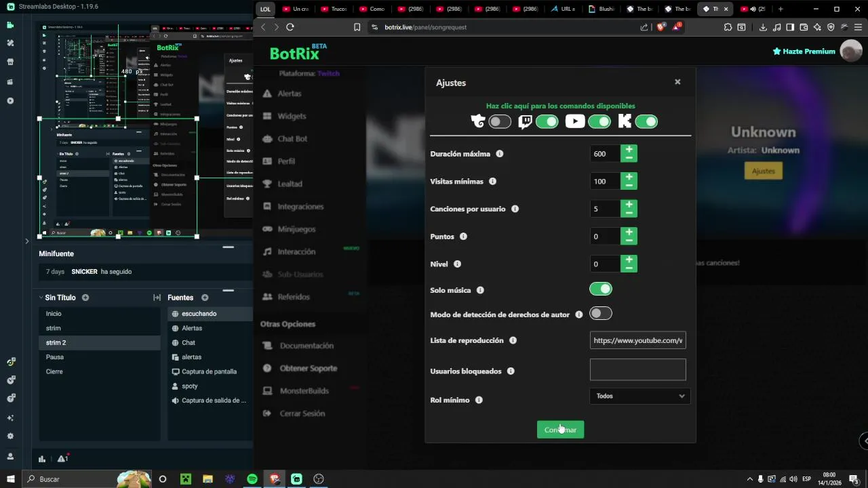Click the info icon next to Nivel
This screenshot has width=868, height=488.
click(458, 264)
